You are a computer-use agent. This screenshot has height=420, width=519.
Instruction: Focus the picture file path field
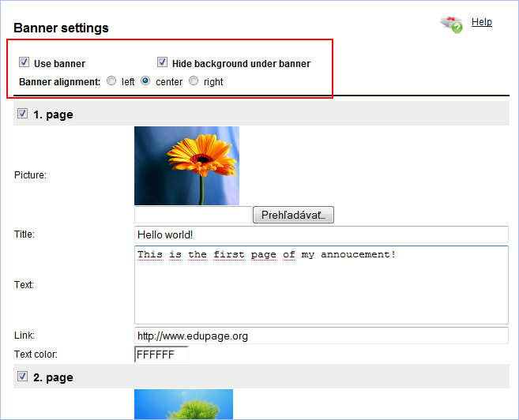pos(193,215)
